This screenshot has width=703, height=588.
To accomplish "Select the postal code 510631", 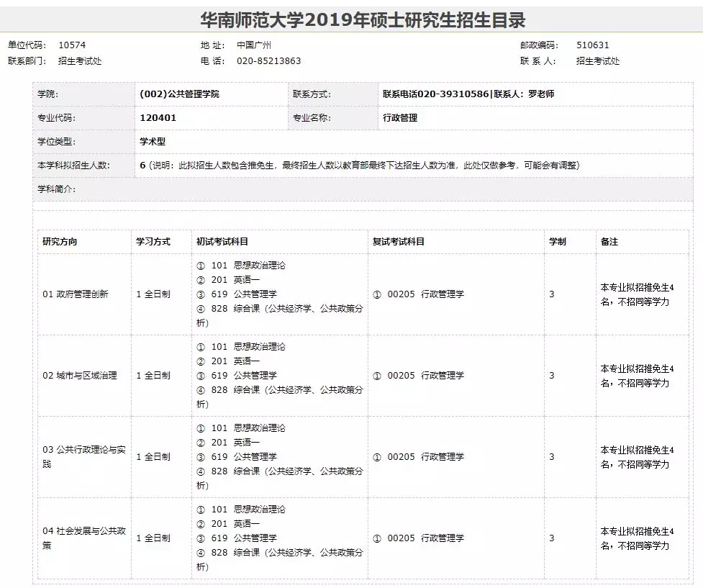I will 593,45.
